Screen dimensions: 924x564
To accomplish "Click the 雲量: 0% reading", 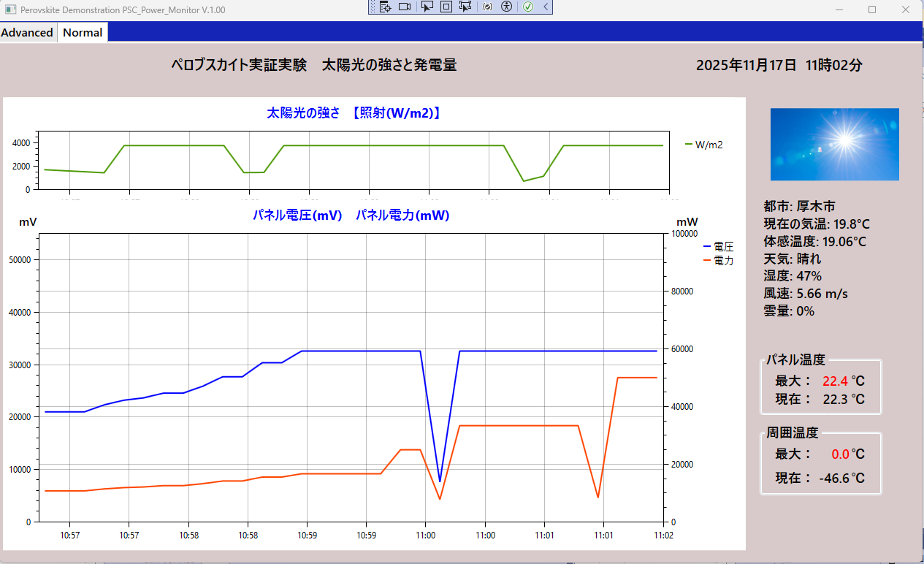I will tap(789, 311).
